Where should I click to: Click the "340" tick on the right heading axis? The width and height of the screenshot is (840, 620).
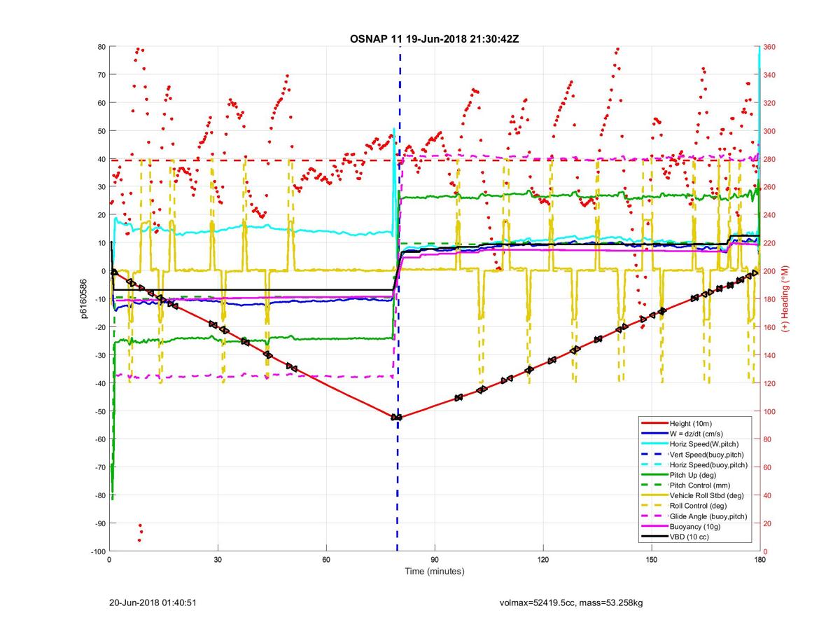click(769, 75)
